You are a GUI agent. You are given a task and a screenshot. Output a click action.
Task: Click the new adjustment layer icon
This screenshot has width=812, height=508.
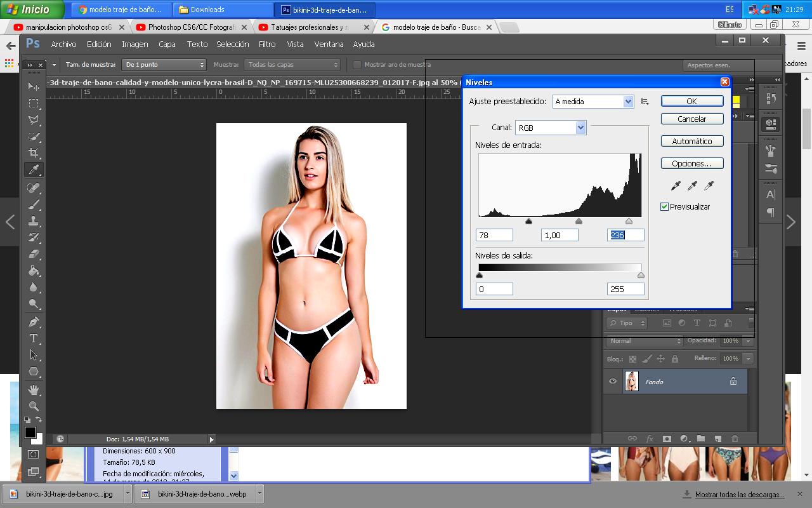[684, 438]
